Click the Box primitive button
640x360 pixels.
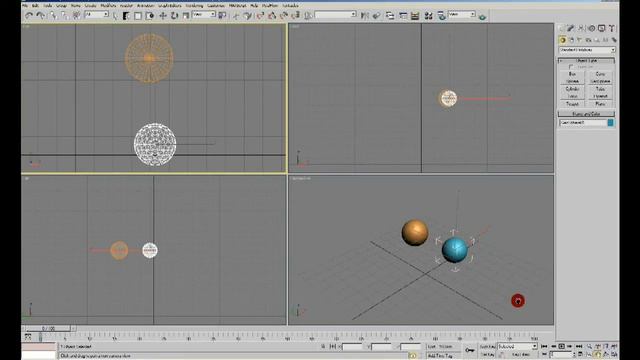coord(572,74)
